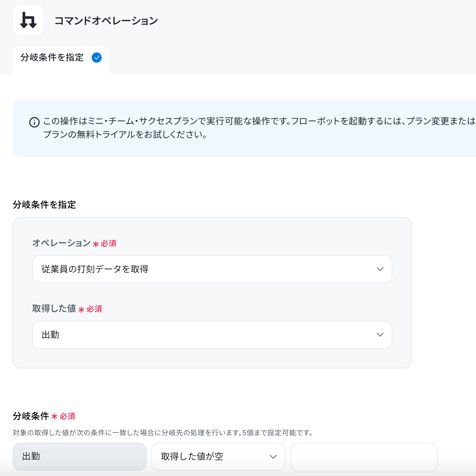The height and width of the screenshot is (476, 476).
Task: Click the 分岐条件を指定 section heading
Action: (x=44, y=205)
